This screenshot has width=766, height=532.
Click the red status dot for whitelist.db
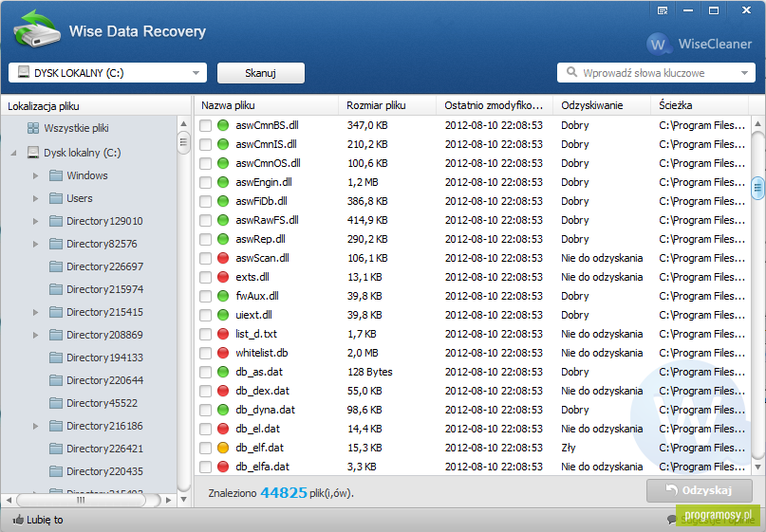pyautogui.click(x=223, y=353)
